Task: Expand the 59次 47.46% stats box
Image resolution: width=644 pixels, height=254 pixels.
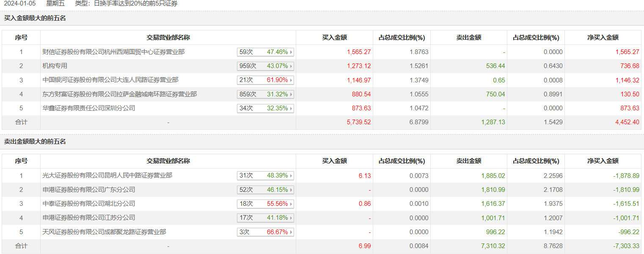Action: 265,52
